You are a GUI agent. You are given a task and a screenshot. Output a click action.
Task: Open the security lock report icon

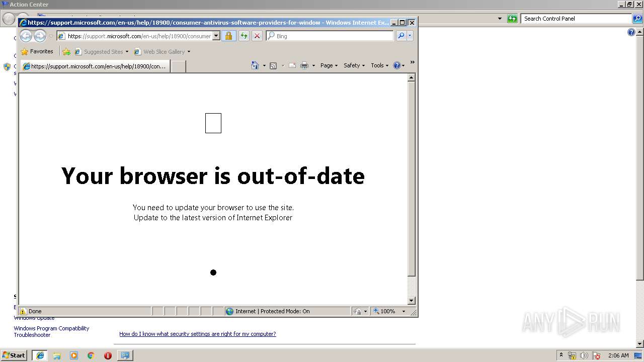[x=229, y=36]
